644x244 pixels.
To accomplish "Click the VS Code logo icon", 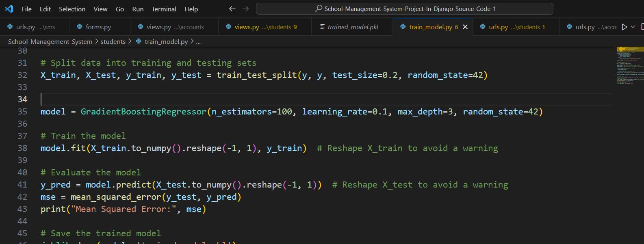I will click(x=9, y=9).
